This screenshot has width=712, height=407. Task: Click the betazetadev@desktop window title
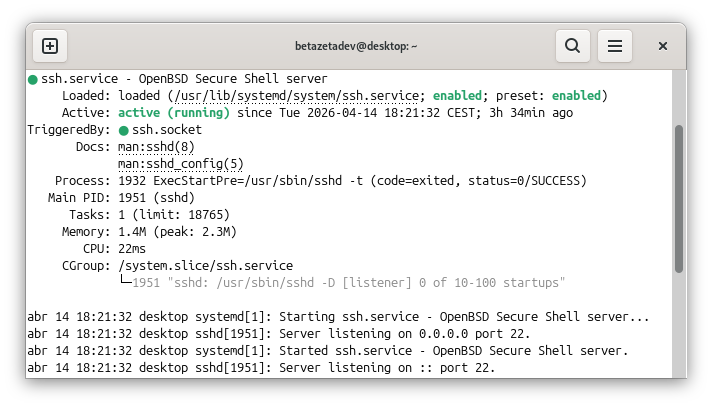(x=356, y=46)
